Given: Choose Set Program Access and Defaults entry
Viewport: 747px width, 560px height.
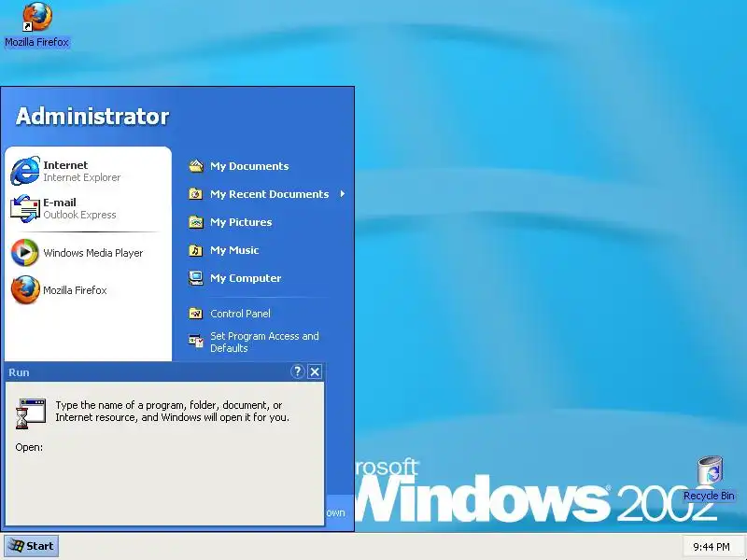Looking at the screenshot, I should pos(264,342).
